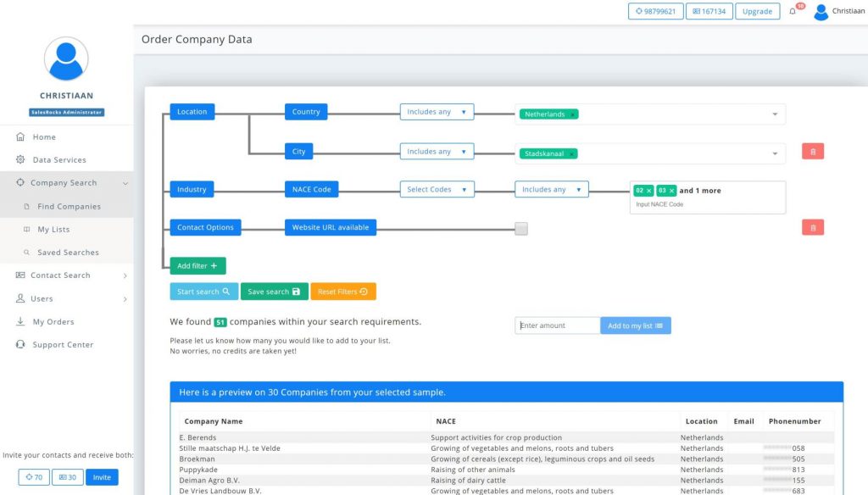Click the notification bell icon
This screenshot has width=868, height=495.
click(793, 12)
